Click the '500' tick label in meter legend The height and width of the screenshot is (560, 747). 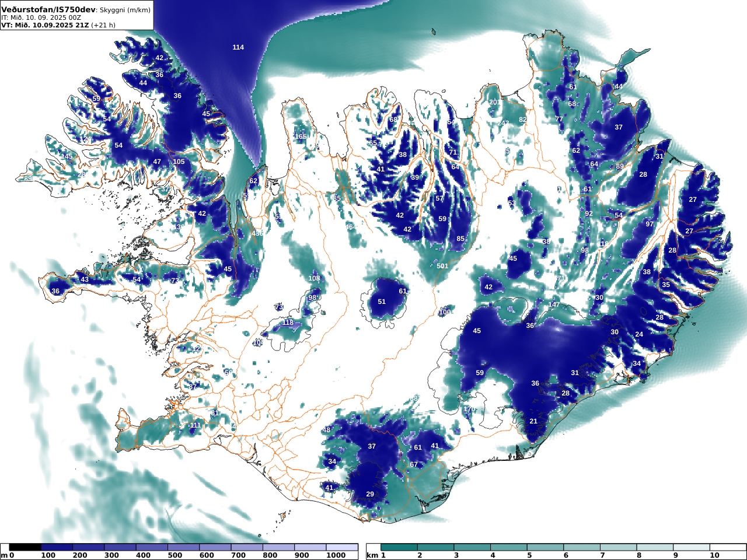[175, 555]
